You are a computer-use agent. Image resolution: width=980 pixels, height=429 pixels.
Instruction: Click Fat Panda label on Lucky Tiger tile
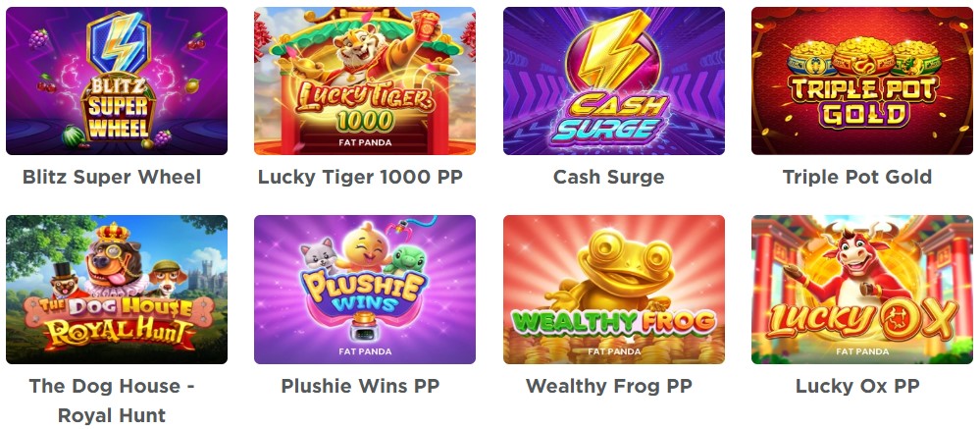366,142
